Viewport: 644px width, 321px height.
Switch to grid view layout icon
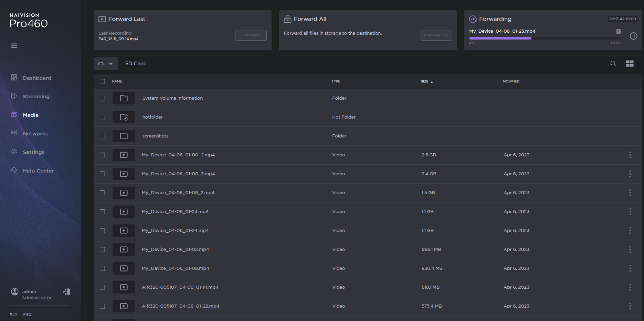pyautogui.click(x=630, y=64)
